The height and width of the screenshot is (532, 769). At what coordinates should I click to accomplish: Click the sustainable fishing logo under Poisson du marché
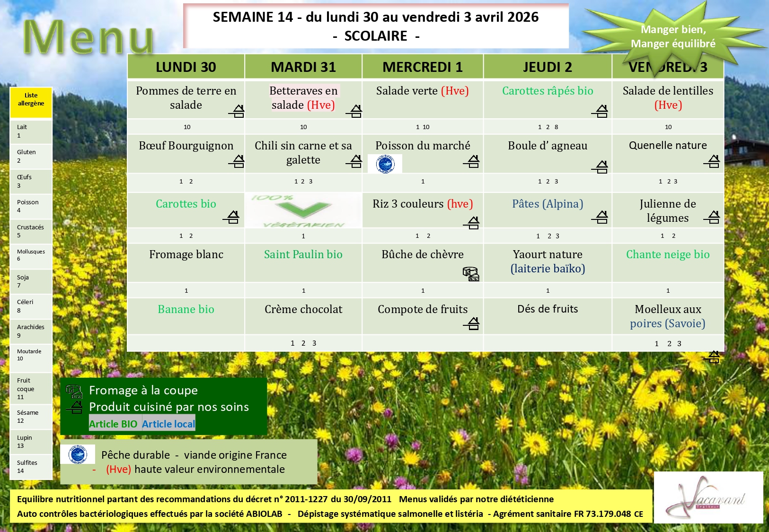(x=385, y=164)
